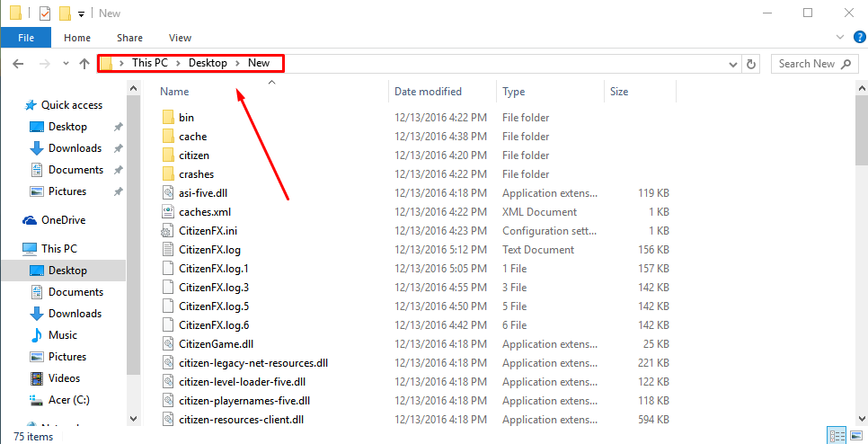Open pinned Desktop under Quick access
This screenshot has width=868, height=444.
click(58, 126)
